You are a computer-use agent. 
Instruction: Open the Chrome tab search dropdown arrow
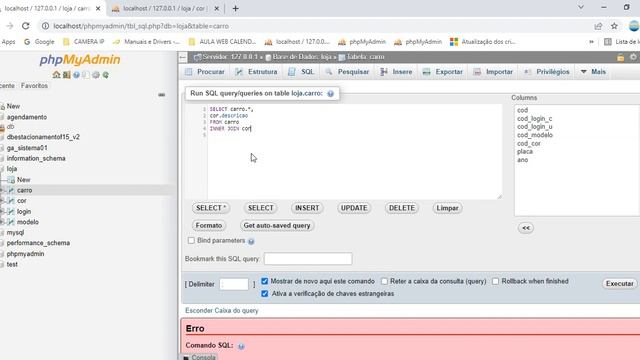pyautogui.click(x=581, y=8)
